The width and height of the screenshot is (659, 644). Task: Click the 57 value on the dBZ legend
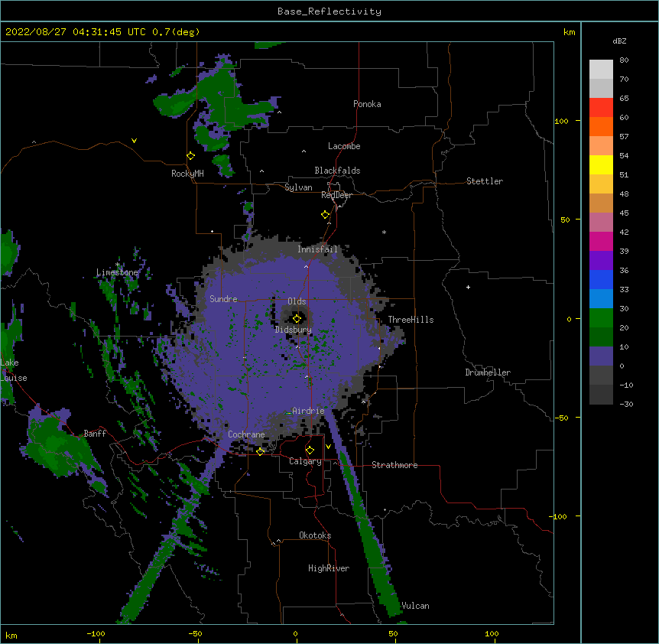pyautogui.click(x=624, y=137)
